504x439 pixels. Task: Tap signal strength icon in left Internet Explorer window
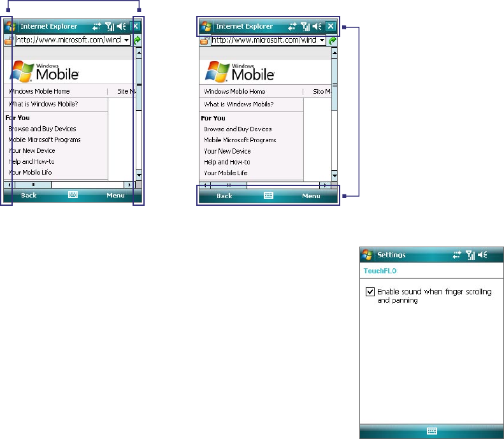point(110,26)
